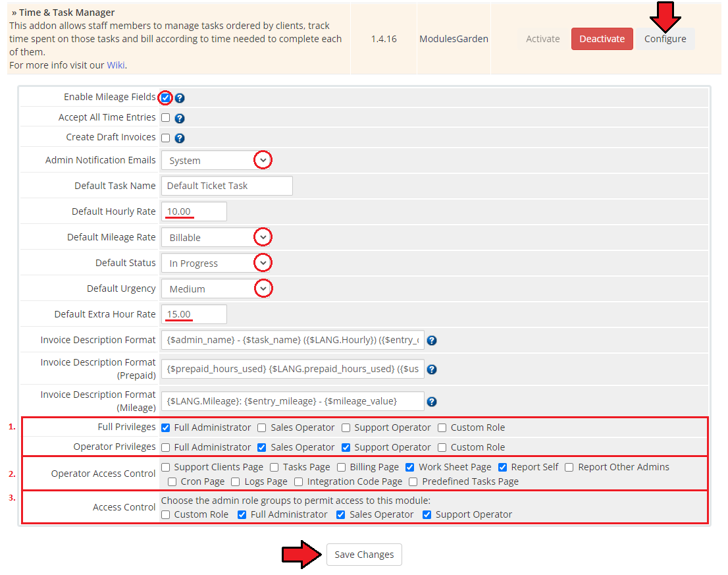
Task: Open help tooltip for Enable Mileage Fields
Action: [180, 98]
